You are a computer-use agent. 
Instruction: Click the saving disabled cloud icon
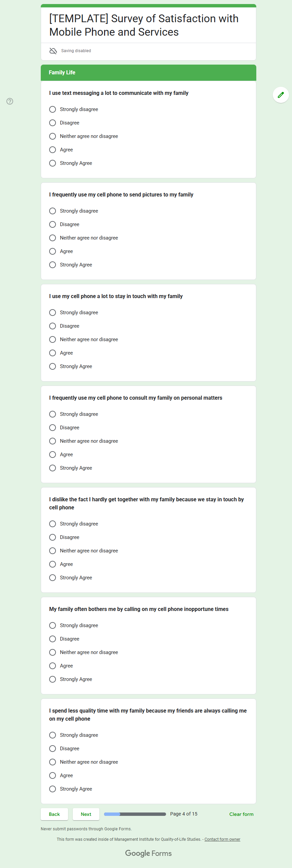pyautogui.click(x=53, y=51)
